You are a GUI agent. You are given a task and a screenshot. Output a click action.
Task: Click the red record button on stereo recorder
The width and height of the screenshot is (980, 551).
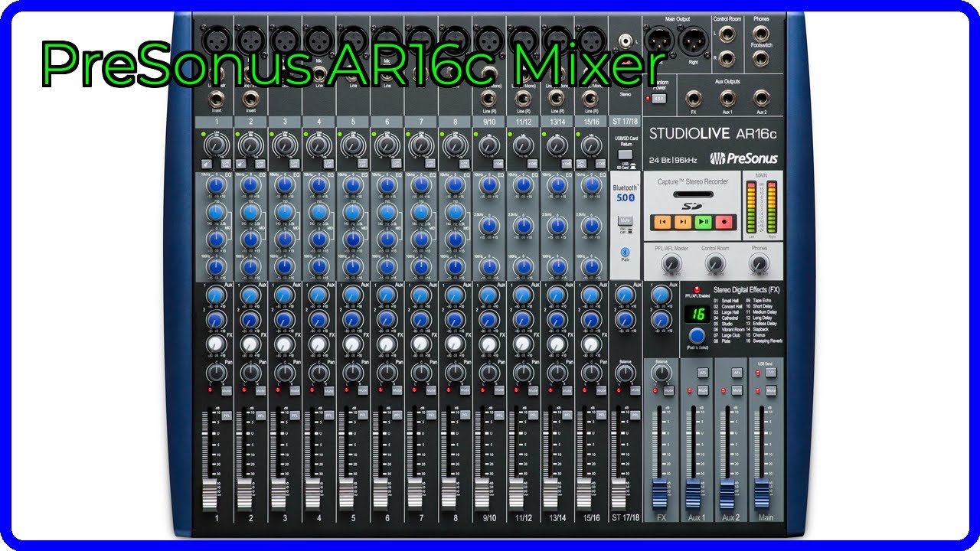click(x=724, y=222)
